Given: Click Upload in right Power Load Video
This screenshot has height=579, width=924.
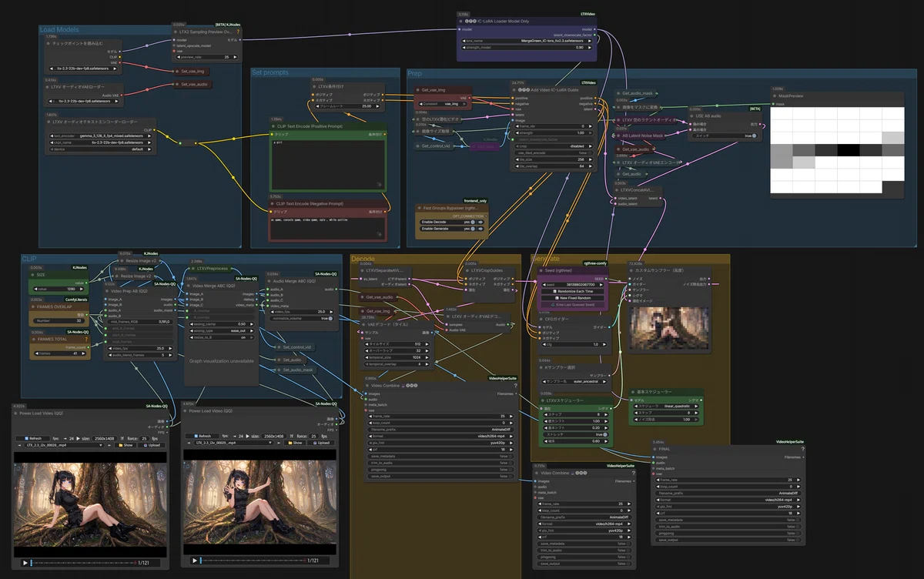Looking at the screenshot, I should 320,443.
